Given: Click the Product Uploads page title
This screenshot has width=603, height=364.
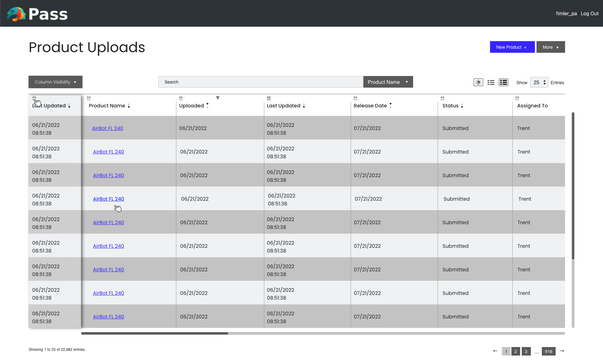Looking at the screenshot, I should click(87, 47).
